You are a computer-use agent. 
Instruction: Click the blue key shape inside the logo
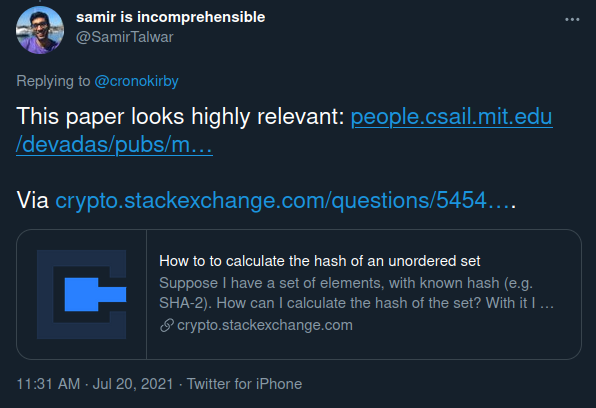coord(95,294)
